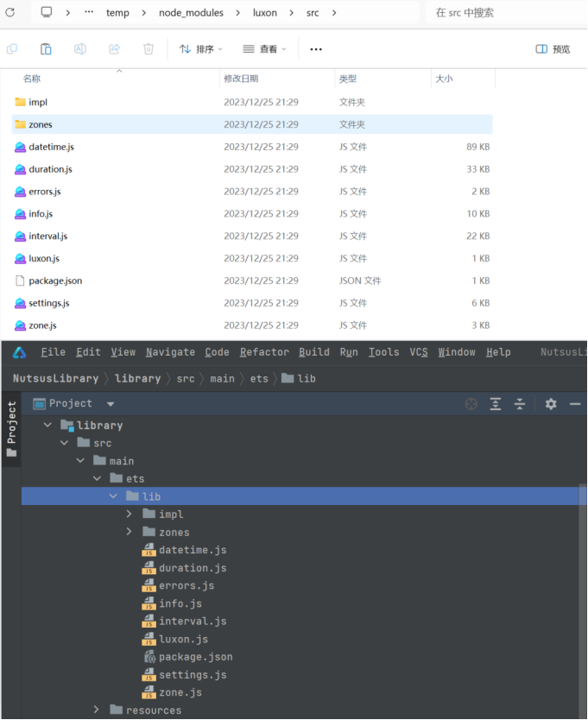Click 'luxon' in the address breadcrumb

tap(265, 13)
